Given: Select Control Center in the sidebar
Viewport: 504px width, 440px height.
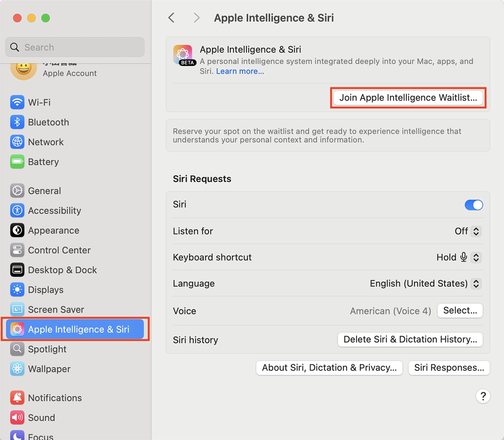Looking at the screenshot, I should pos(76,250).
